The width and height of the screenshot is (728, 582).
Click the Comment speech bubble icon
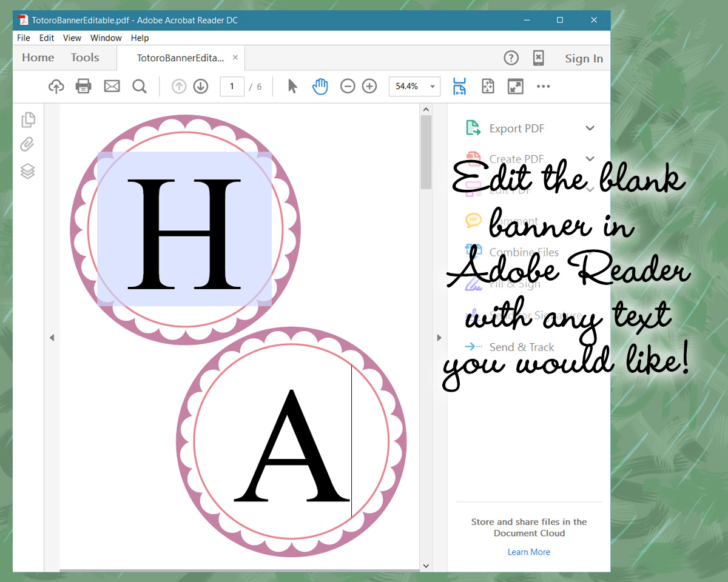[473, 221]
